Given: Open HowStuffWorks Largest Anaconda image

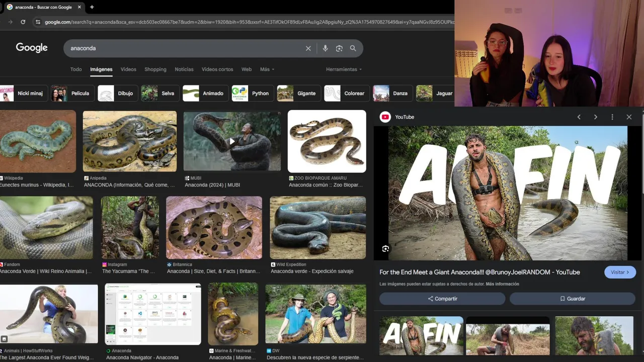Looking at the screenshot, I should tap(49, 314).
